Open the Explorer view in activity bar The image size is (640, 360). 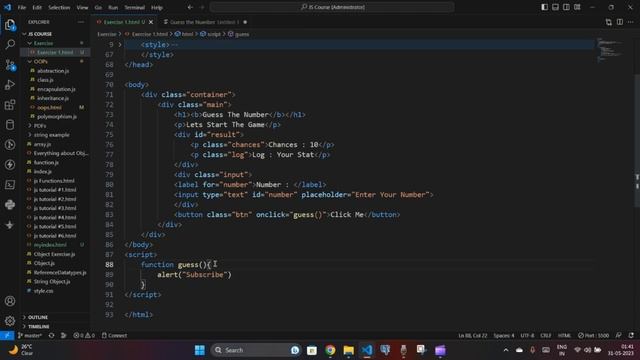pos(10,25)
